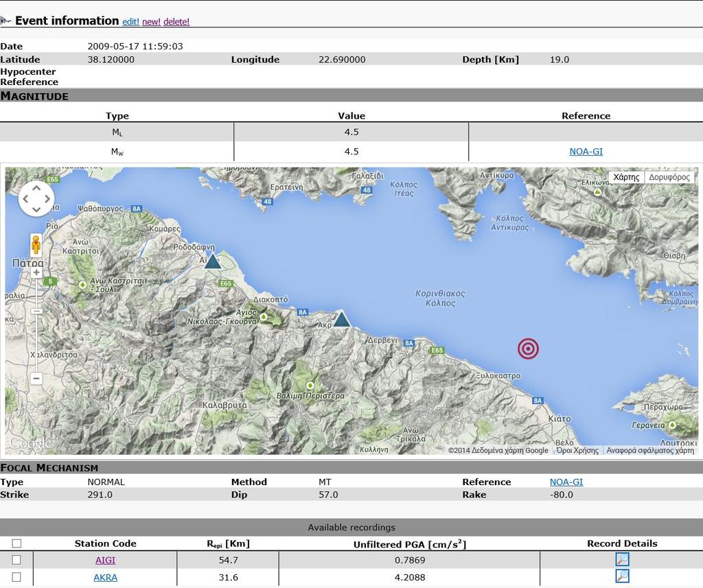The width and height of the screenshot is (703, 588).
Task: Open the NOA-GI magnitude reference link
Action: coord(586,152)
